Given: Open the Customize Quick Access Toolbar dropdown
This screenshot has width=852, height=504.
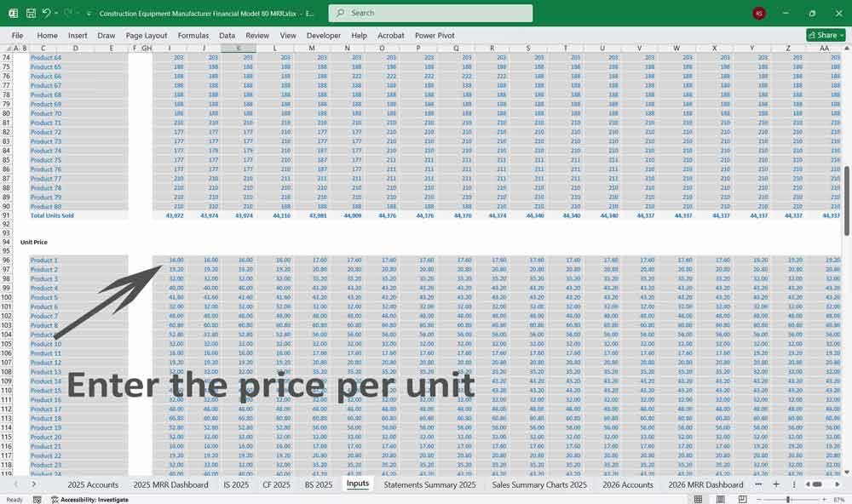Looking at the screenshot, I should click(89, 13).
